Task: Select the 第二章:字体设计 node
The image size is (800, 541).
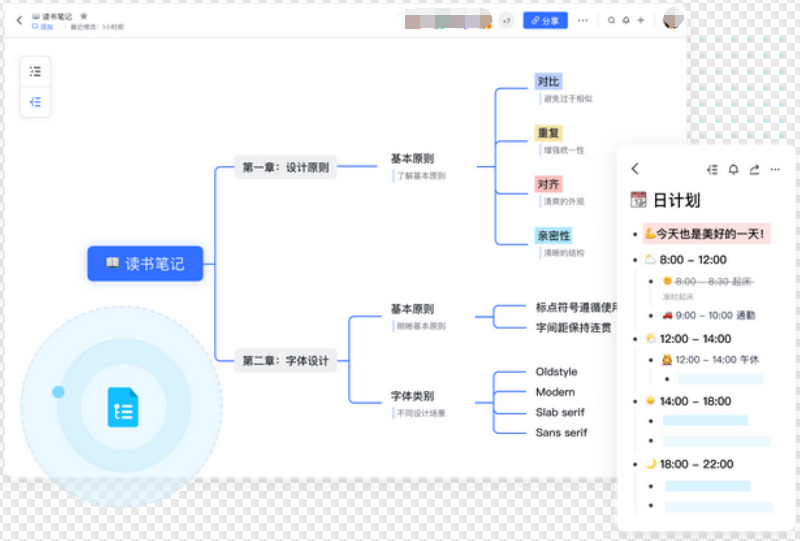Action: (286, 360)
